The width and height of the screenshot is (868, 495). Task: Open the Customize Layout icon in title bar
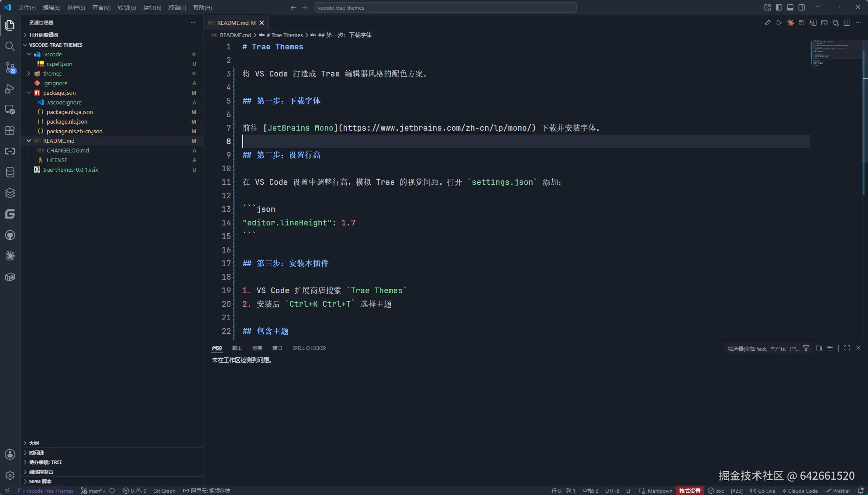(x=768, y=7)
